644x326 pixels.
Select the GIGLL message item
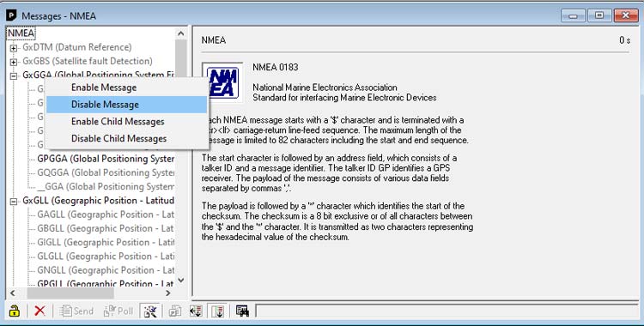click(x=106, y=242)
